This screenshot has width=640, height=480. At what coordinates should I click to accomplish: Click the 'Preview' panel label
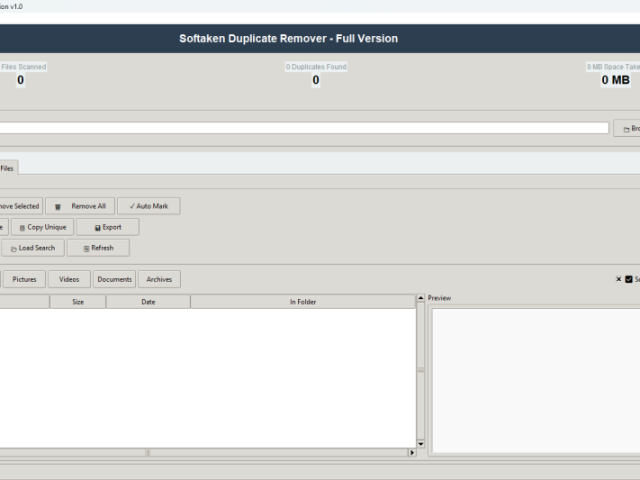(439, 298)
